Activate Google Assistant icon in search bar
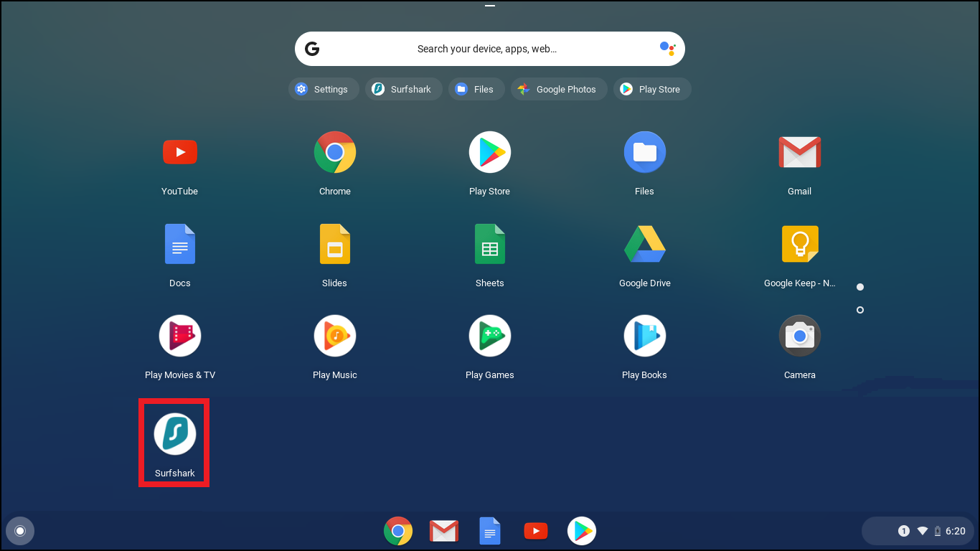This screenshot has height=551, width=980. (x=667, y=49)
